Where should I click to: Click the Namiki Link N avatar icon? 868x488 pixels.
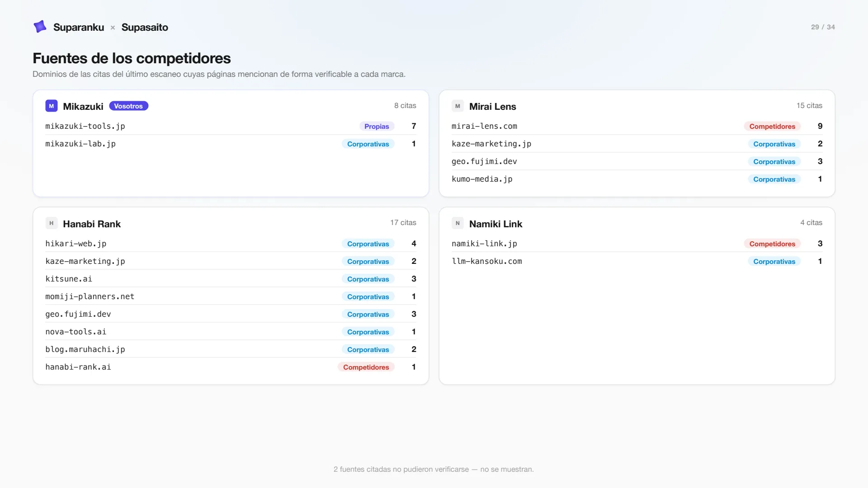[x=458, y=223]
